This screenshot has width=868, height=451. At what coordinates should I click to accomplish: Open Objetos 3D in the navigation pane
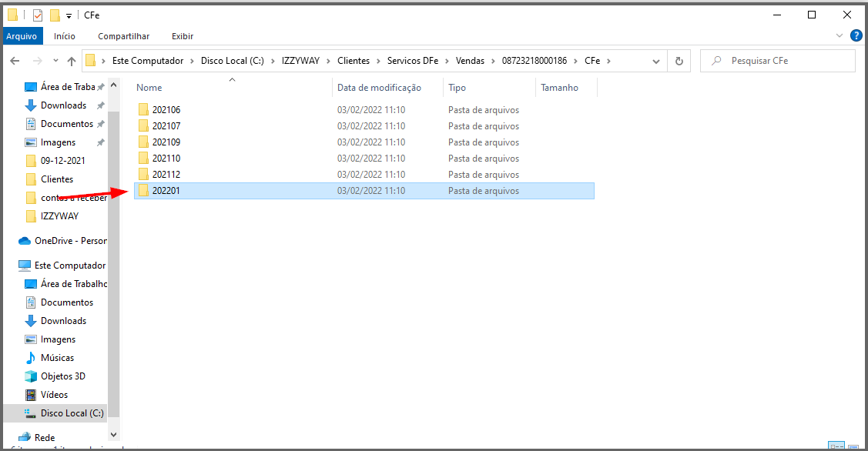[62, 376]
